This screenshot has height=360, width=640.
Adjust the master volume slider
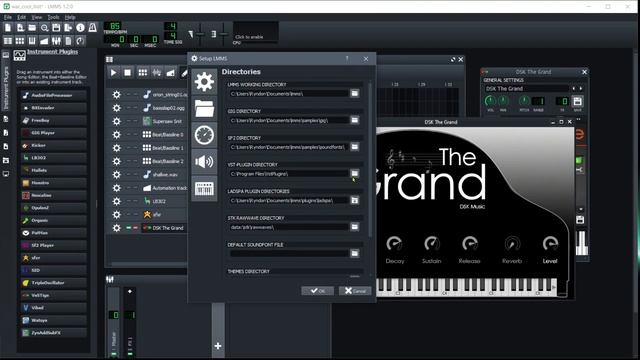[200, 34]
